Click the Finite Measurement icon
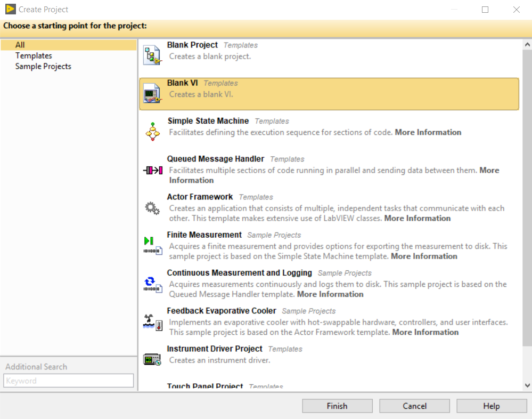 pyautogui.click(x=153, y=246)
